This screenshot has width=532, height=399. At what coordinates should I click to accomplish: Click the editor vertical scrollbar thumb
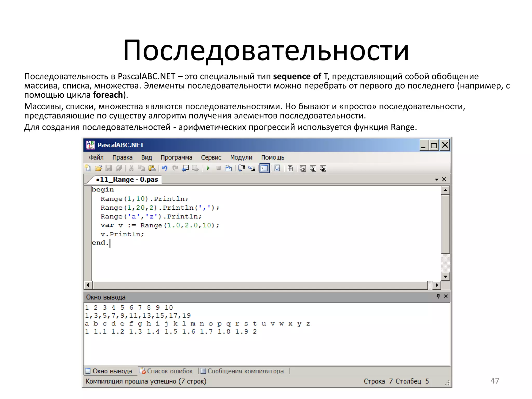[x=445, y=224]
